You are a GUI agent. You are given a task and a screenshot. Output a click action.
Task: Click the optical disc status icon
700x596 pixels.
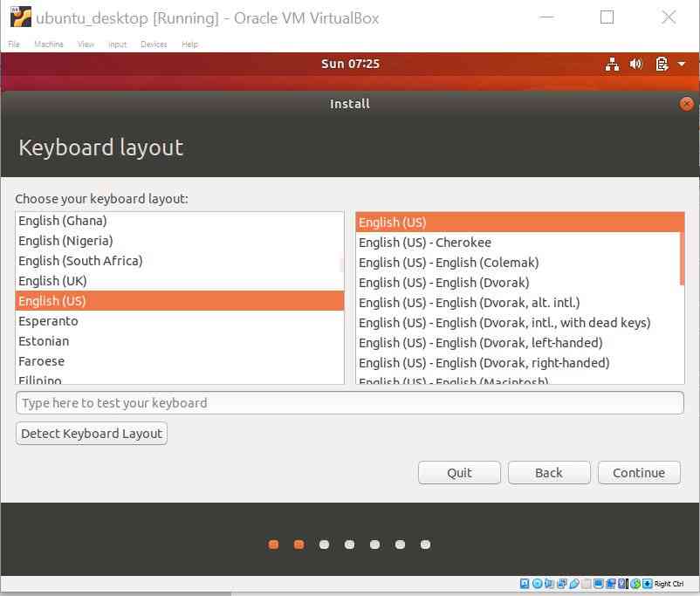click(x=538, y=584)
